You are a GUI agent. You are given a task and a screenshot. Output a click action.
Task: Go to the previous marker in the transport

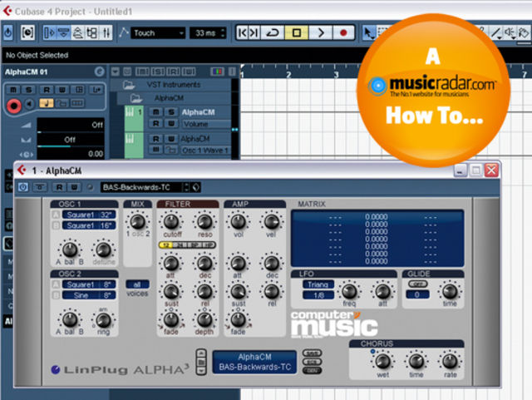[242, 33]
